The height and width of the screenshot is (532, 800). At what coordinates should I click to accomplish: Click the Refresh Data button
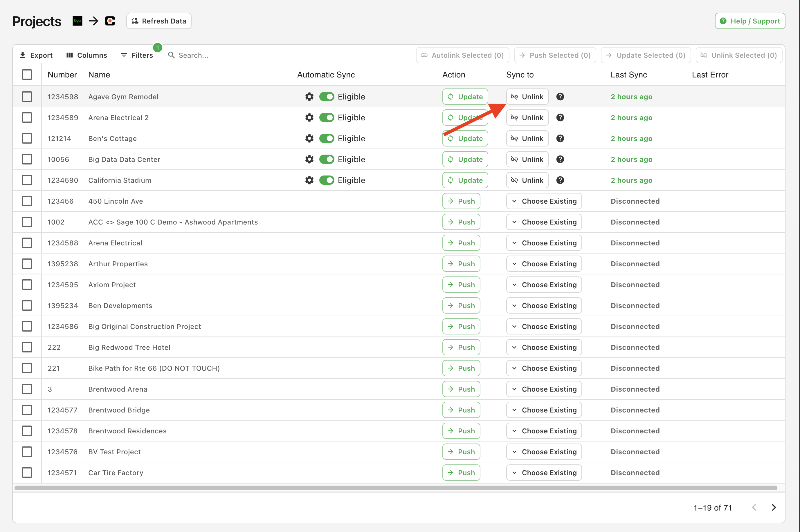159,21
